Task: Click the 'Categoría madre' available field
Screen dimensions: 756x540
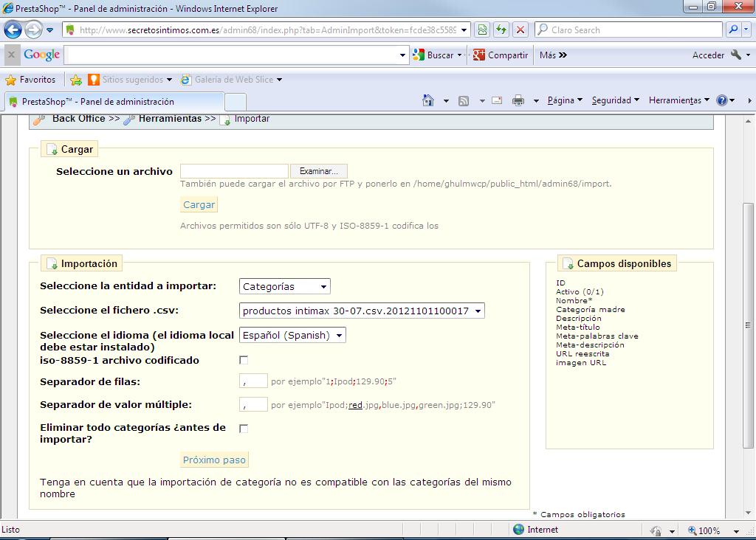Action: pyautogui.click(x=590, y=309)
